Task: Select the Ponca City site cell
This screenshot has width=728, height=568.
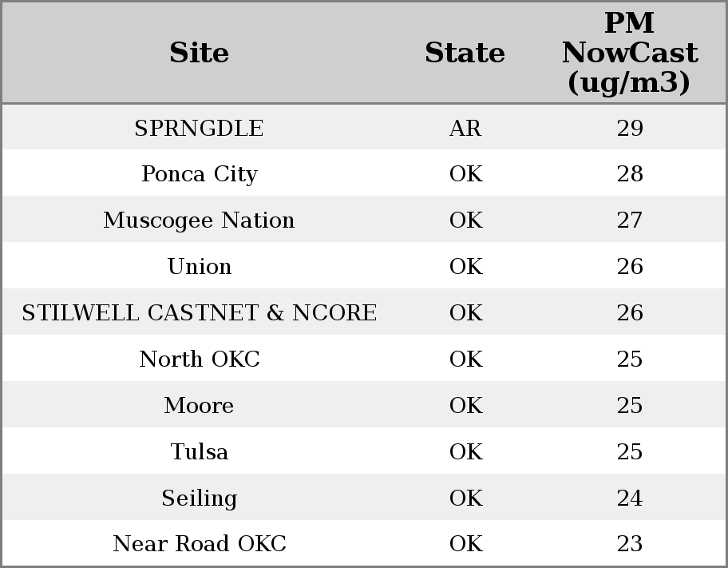Action: coord(199,174)
